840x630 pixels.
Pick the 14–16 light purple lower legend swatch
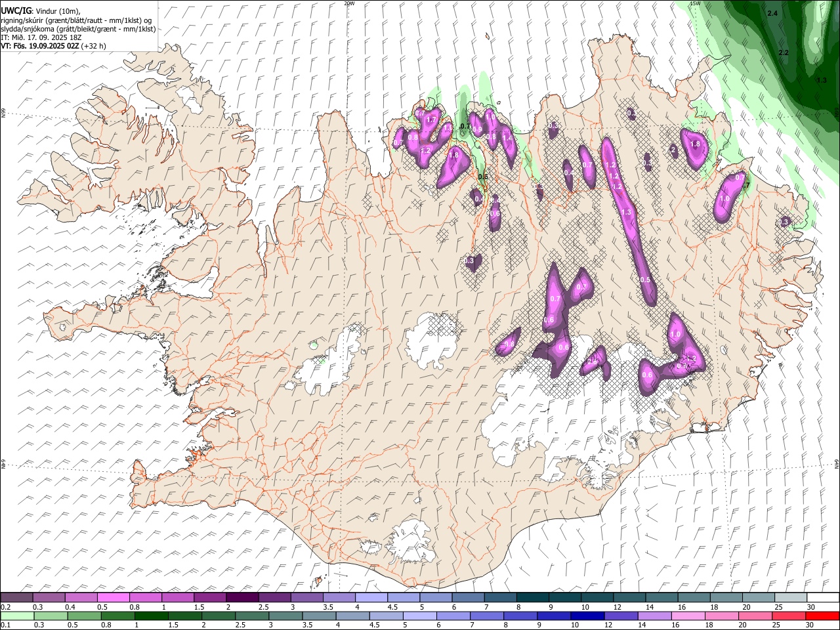tap(654, 616)
